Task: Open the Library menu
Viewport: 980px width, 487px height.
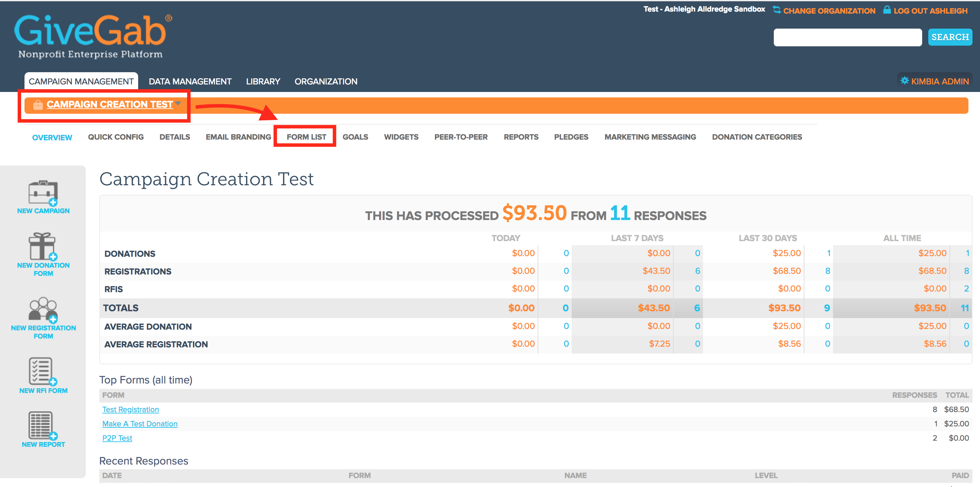Action: [263, 81]
